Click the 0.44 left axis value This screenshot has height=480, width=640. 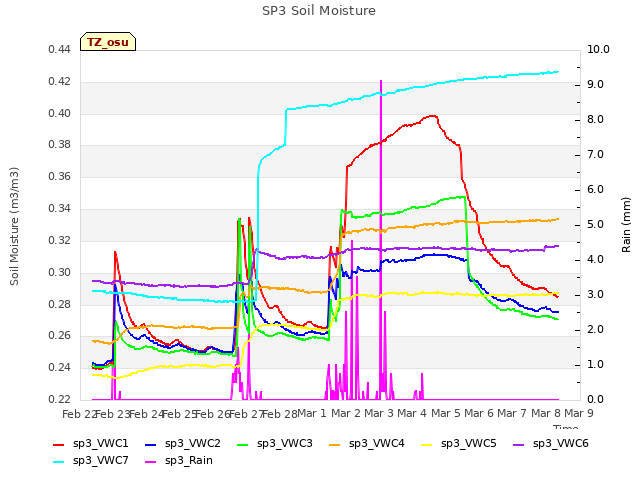pos(60,49)
